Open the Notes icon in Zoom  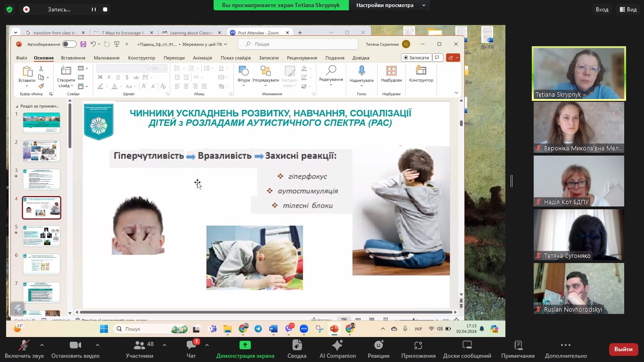point(518,349)
